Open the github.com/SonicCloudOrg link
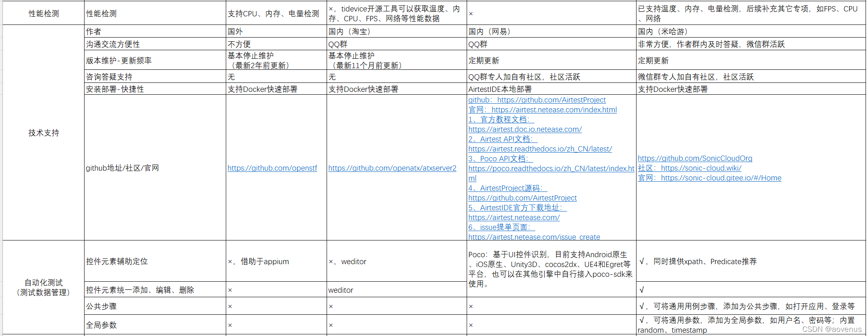The width and height of the screenshot is (868, 336). [x=695, y=158]
